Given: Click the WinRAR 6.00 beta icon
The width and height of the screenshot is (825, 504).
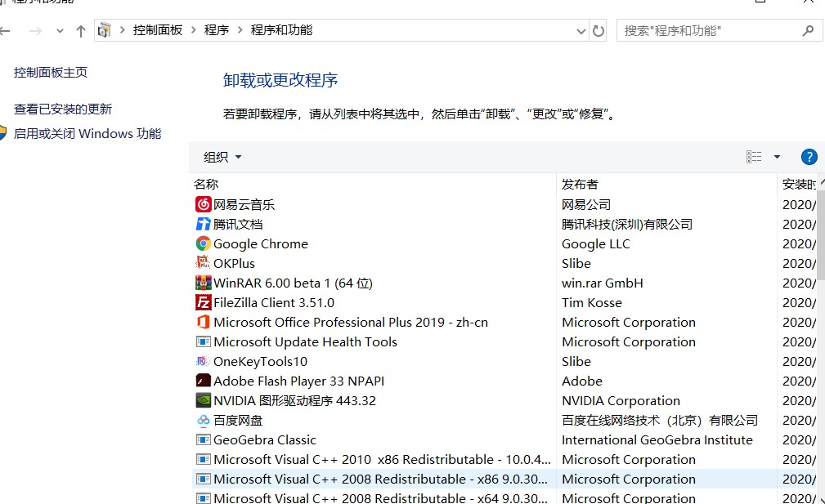Looking at the screenshot, I should (x=203, y=283).
